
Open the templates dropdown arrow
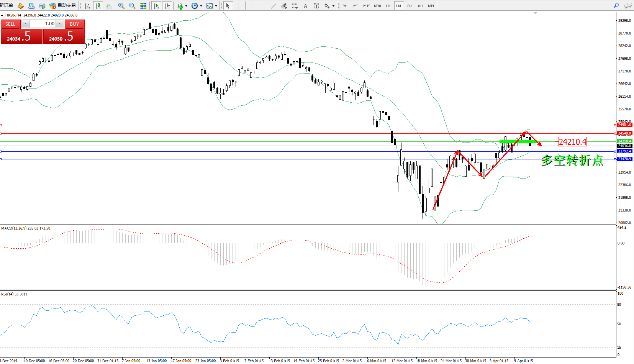click(x=216, y=6)
